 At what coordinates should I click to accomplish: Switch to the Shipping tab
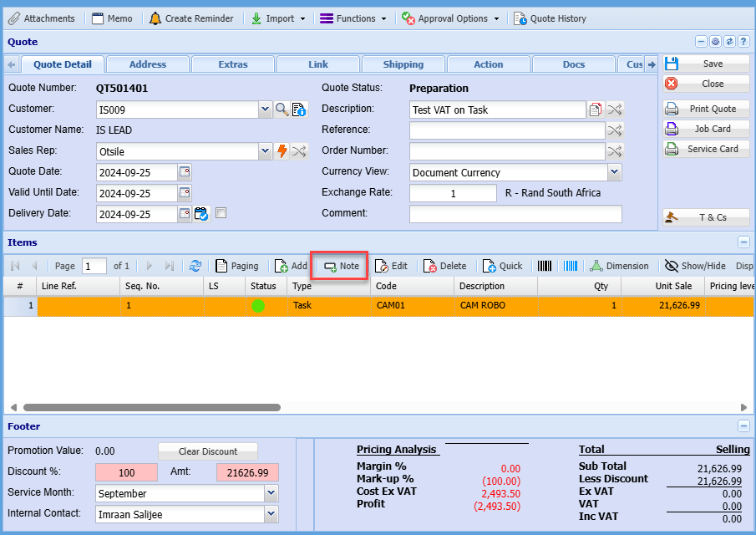tap(403, 64)
